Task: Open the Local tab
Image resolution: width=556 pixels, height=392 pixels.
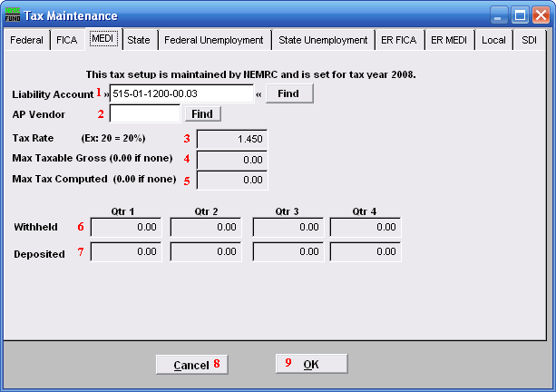Action: click(x=494, y=41)
